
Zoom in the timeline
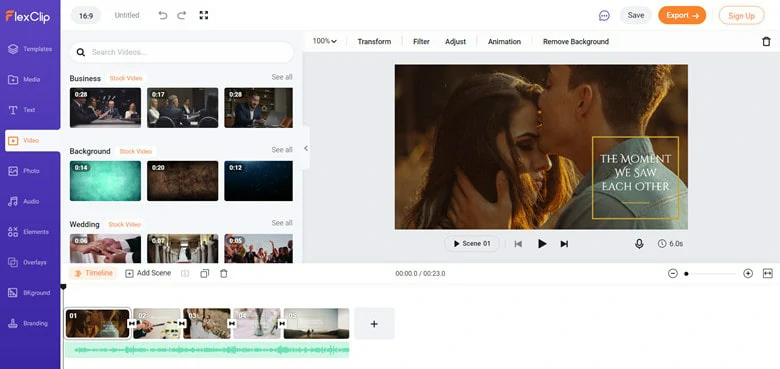click(x=748, y=274)
